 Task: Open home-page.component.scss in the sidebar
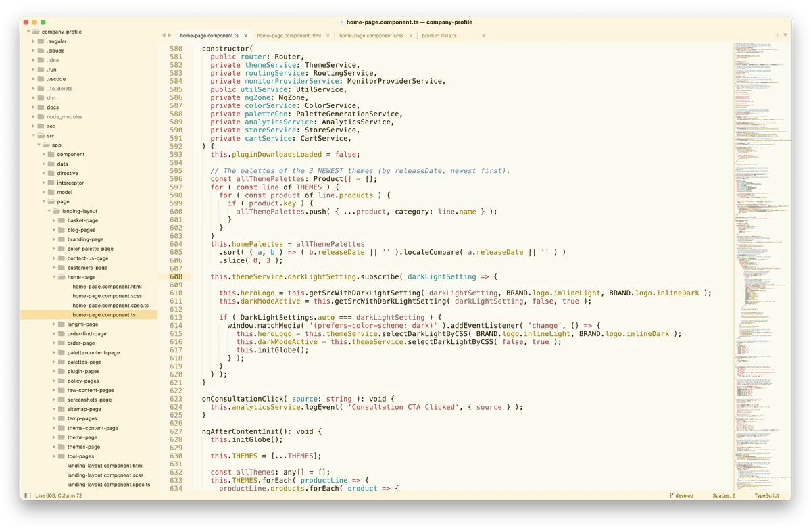coord(107,296)
